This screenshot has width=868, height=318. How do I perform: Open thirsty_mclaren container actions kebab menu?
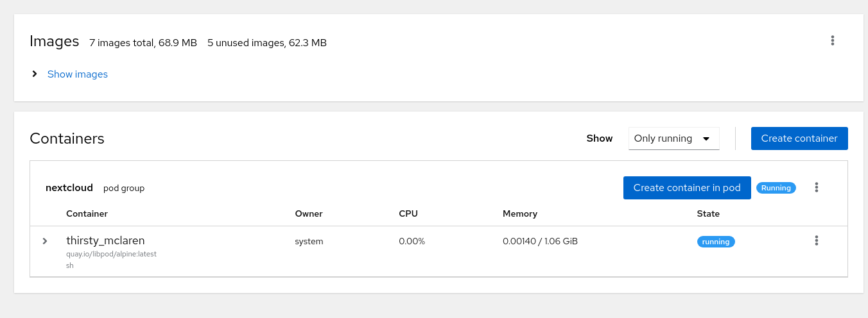coord(817,240)
